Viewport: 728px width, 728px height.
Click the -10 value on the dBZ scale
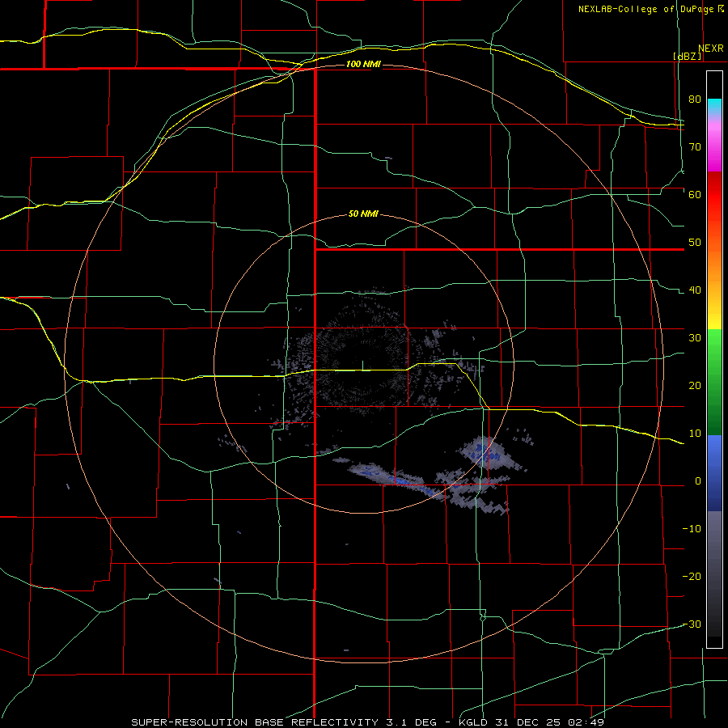click(x=692, y=529)
